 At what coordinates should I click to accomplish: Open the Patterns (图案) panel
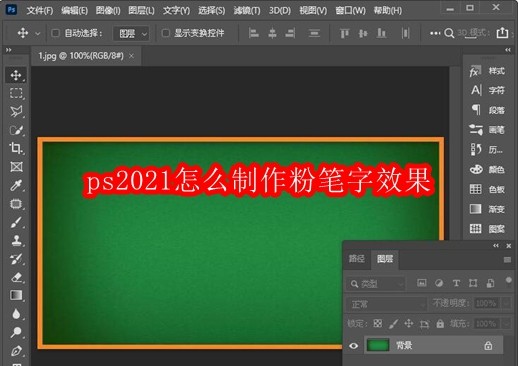(487, 229)
